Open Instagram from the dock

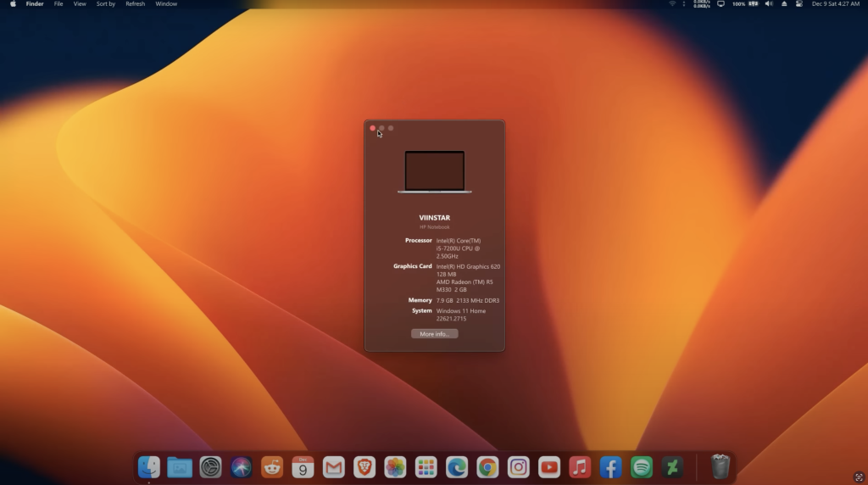tap(518, 467)
